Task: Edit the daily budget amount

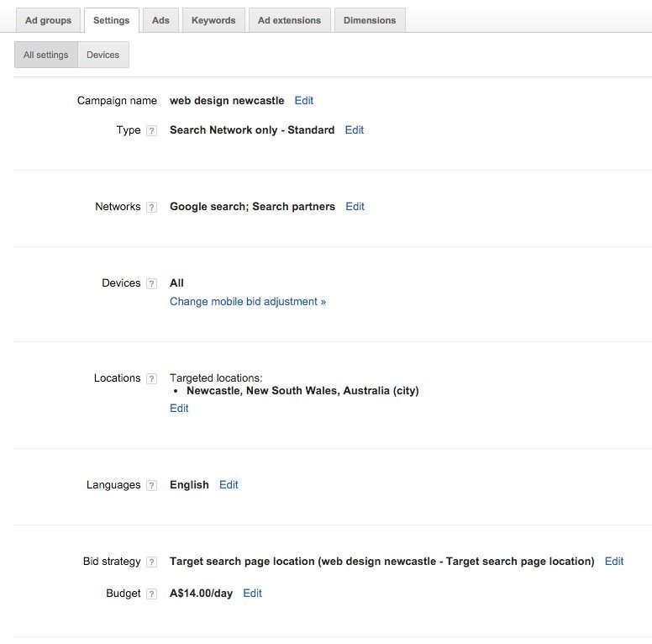Action: [x=252, y=594]
